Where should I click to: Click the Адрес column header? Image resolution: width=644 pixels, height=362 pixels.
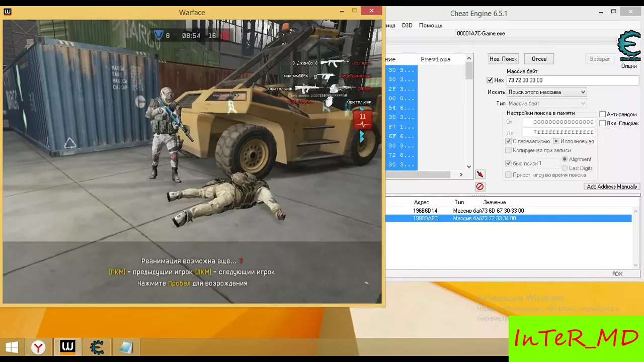pyautogui.click(x=422, y=202)
